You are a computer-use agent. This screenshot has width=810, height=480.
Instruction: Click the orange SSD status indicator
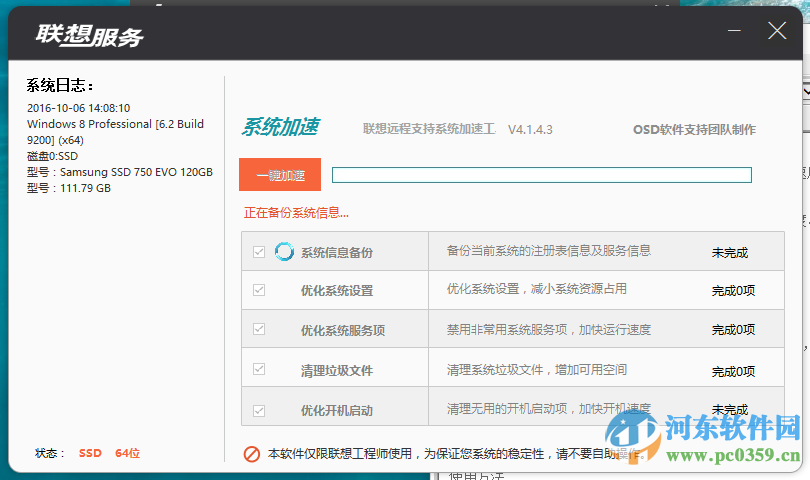pos(90,453)
